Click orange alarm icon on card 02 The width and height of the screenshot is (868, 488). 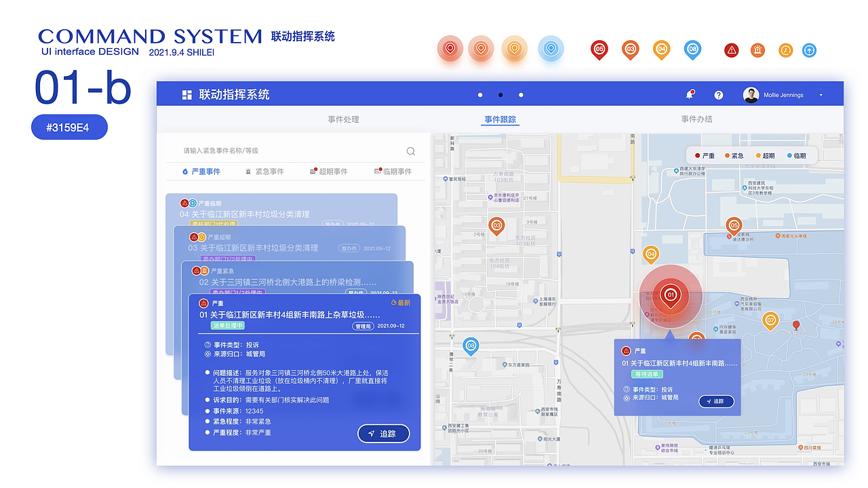(x=203, y=270)
